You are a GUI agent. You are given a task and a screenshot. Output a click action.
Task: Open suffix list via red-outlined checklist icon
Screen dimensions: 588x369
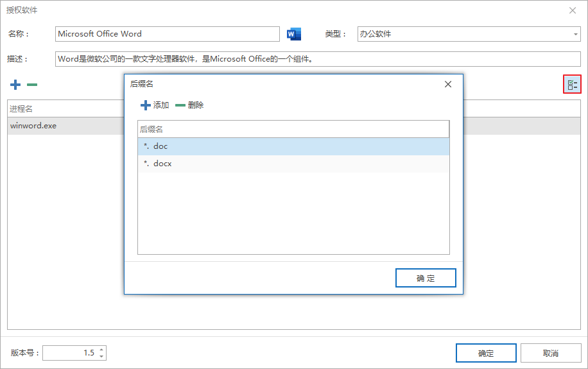coord(572,84)
